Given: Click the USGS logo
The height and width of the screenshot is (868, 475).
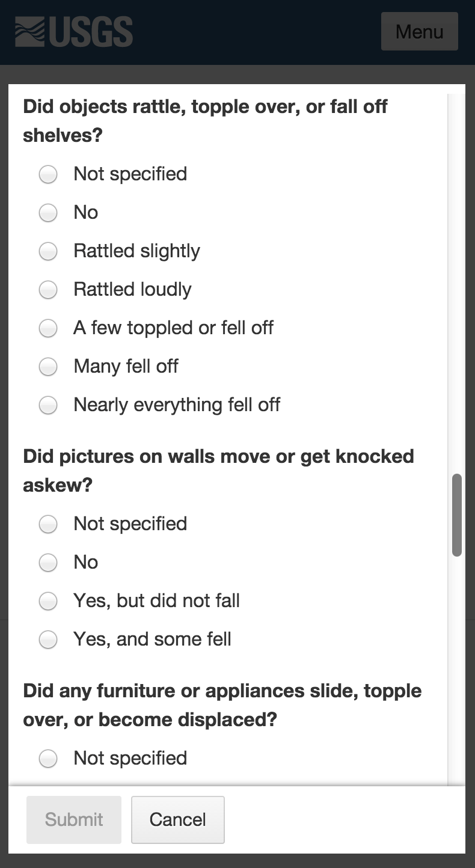Looking at the screenshot, I should tap(74, 32).
